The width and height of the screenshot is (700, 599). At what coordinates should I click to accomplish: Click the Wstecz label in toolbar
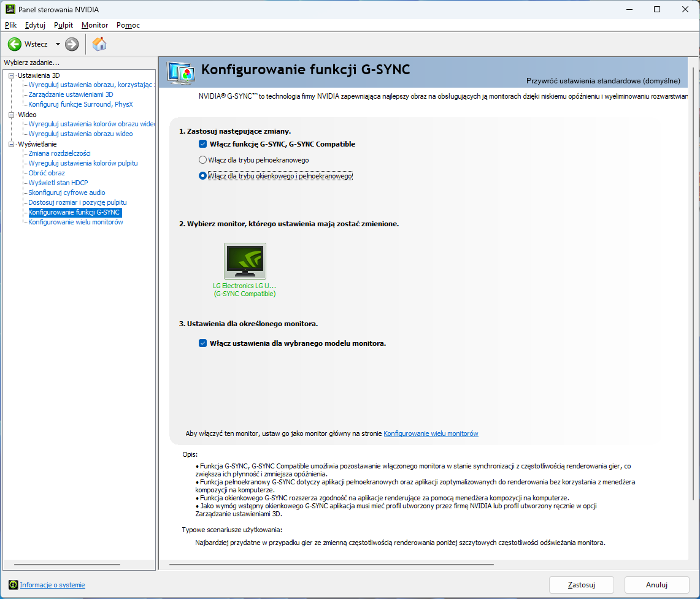(36, 44)
